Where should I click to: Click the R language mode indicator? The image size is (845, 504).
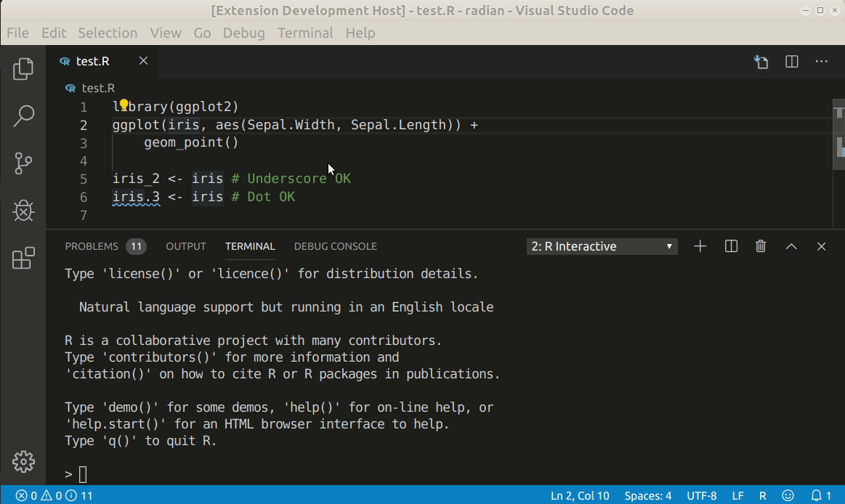pyautogui.click(x=763, y=495)
